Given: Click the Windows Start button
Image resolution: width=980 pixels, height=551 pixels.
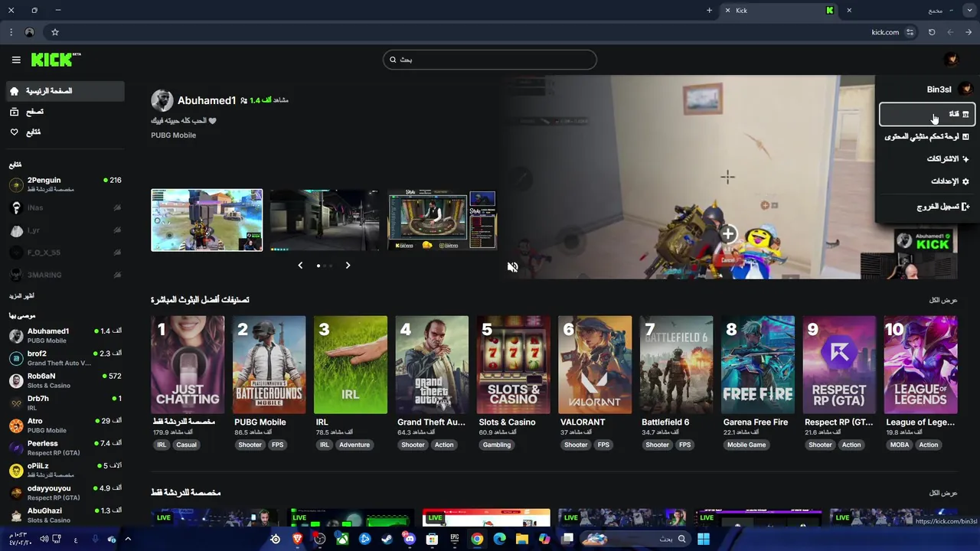Looking at the screenshot, I should coord(703,539).
